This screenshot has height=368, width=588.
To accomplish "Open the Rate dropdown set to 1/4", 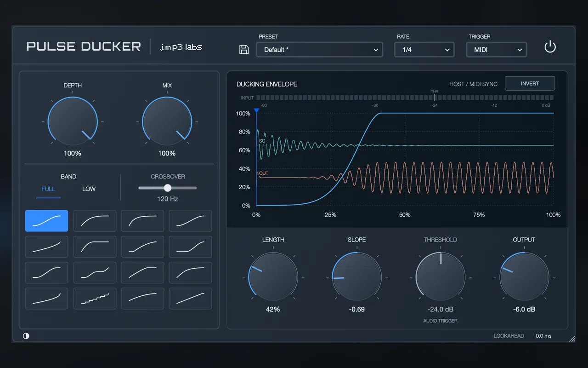I will click(x=424, y=50).
